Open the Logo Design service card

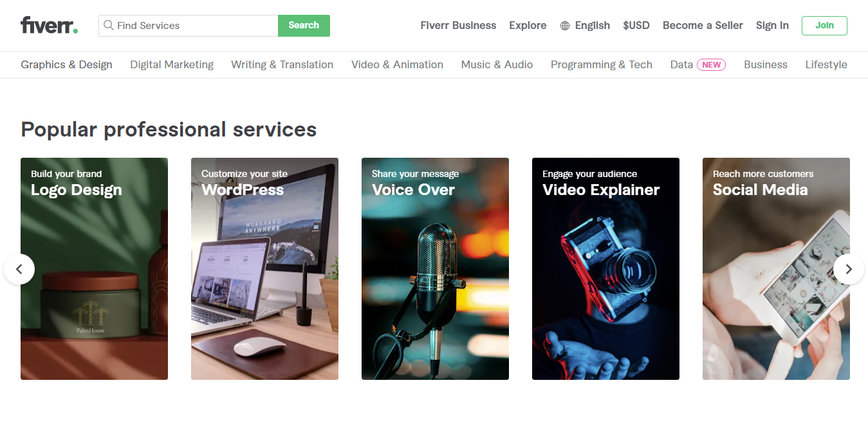94,268
